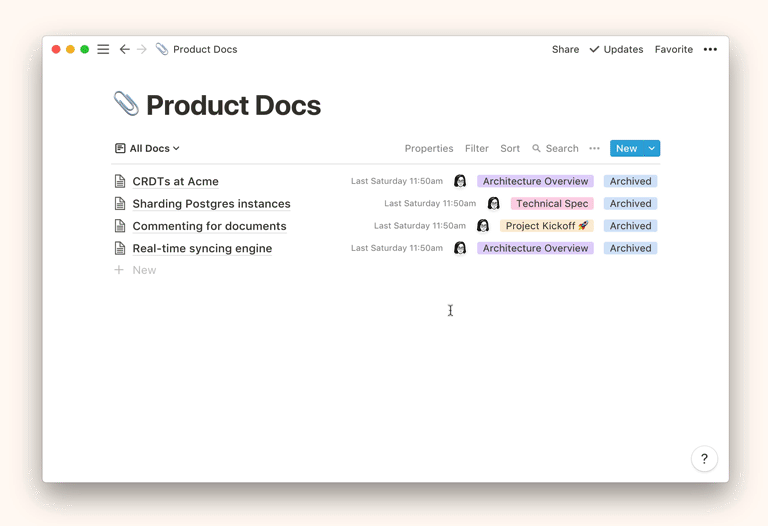
Task: Click the CRDTs at Acme page icon
Action: point(120,181)
